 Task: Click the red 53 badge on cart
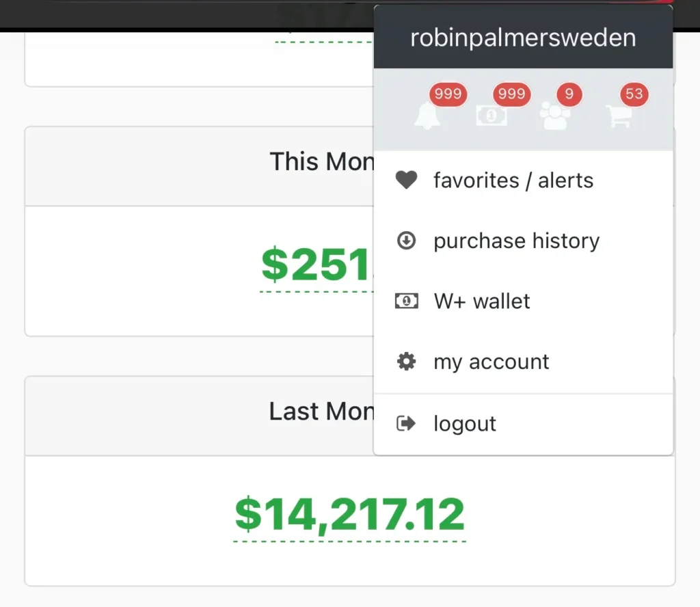634,94
